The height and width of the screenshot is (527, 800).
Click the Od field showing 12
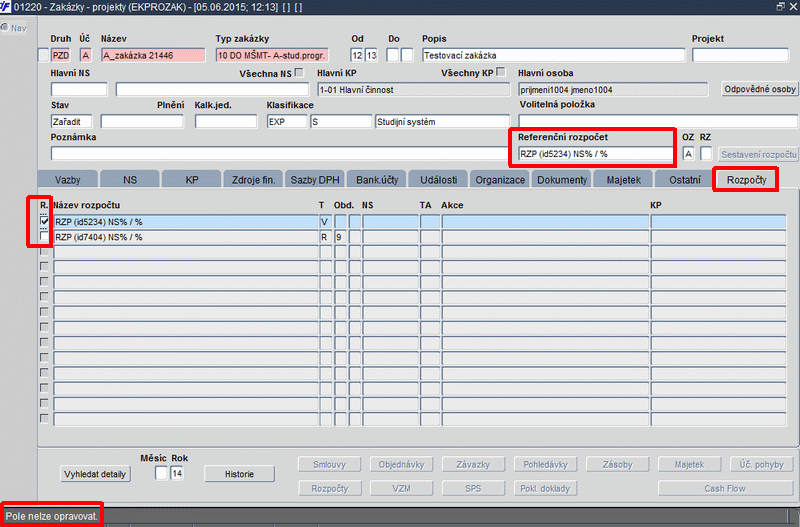click(357, 55)
